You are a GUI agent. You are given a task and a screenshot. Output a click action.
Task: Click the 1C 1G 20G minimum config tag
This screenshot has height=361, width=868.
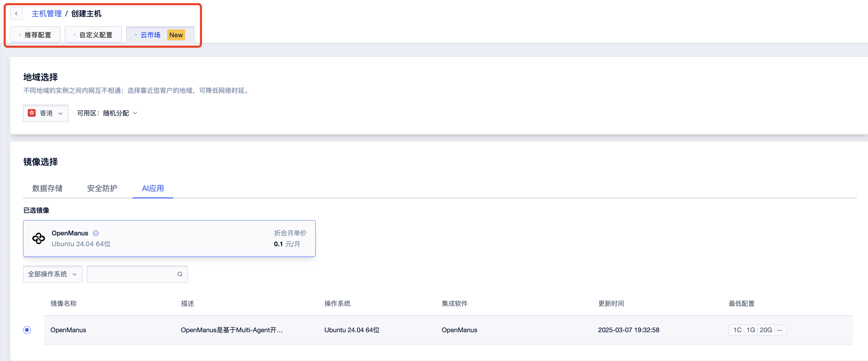[757, 330]
